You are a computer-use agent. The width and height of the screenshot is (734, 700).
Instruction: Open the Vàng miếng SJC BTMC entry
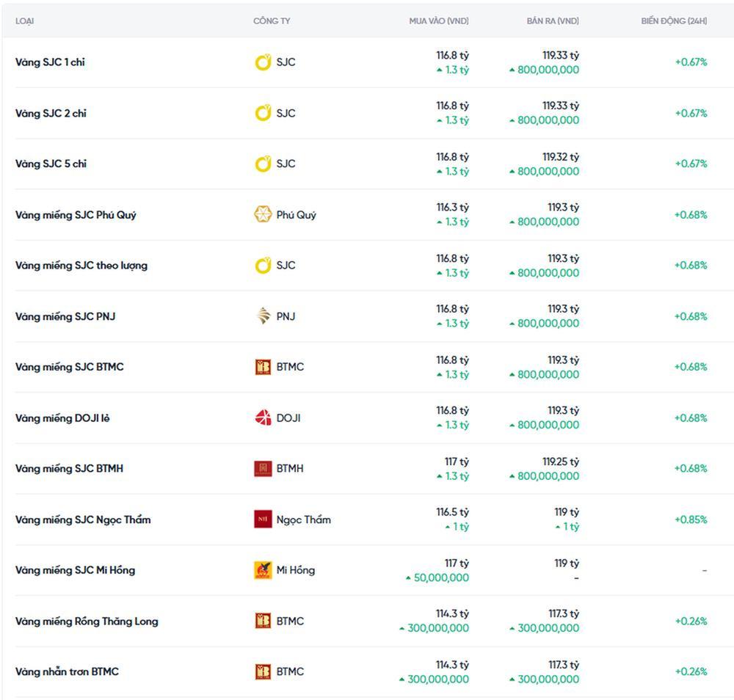tap(69, 367)
